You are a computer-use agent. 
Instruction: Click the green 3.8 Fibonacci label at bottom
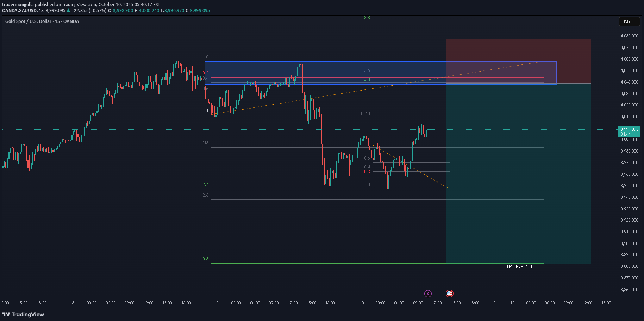[x=205, y=259]
